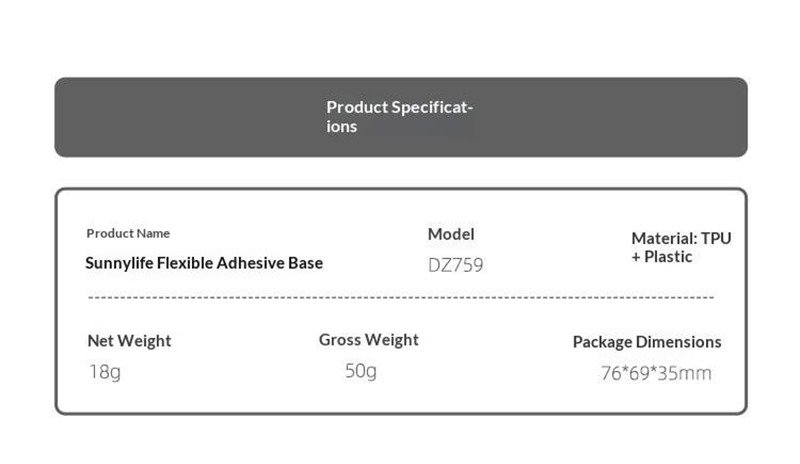Select the 18g net weight value
Viewport: 800px width, 464px height.
pos(104,372)
